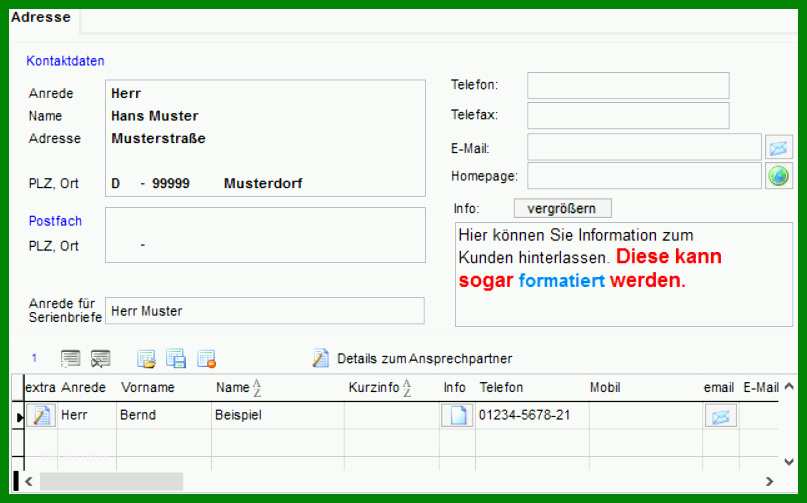Click the table save disk icon
This screenshot has height=503, width=807.
pyautogui.click(x=176, y=358)
